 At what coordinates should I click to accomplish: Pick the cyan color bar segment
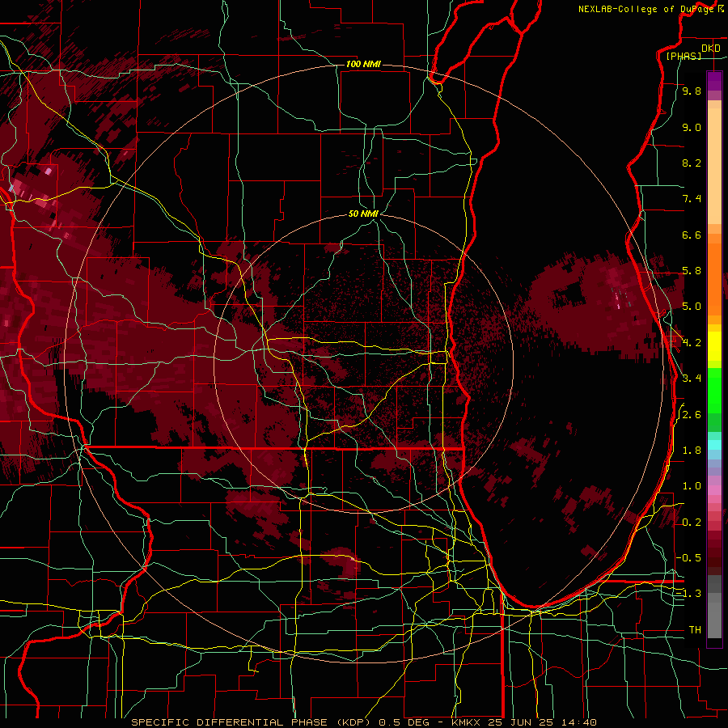click(x=714, y=445)
